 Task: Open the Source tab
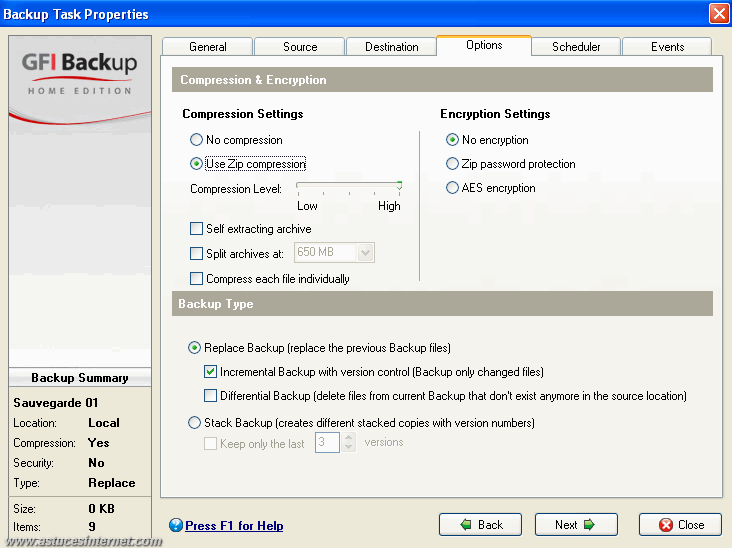click(300, 47)
